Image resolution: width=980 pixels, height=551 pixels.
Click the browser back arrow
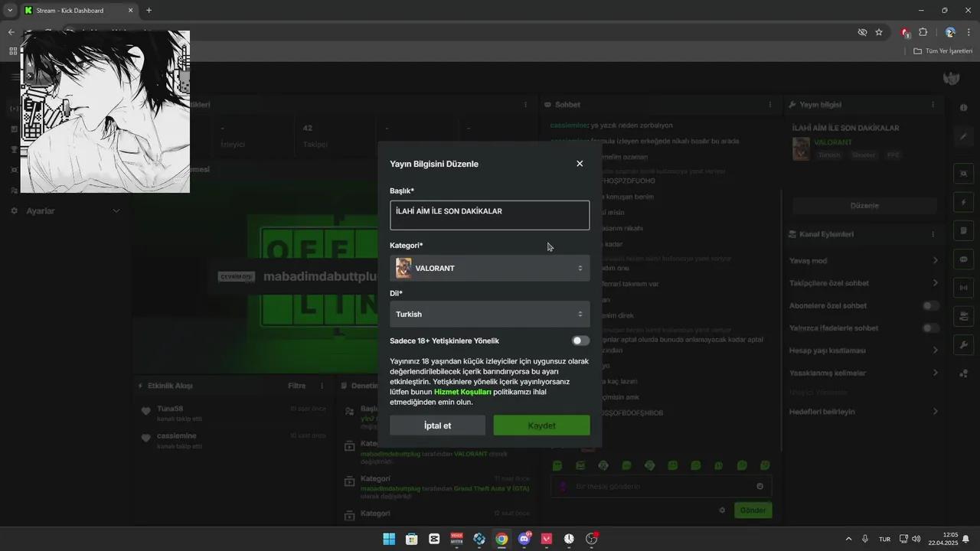coord(11,32)
